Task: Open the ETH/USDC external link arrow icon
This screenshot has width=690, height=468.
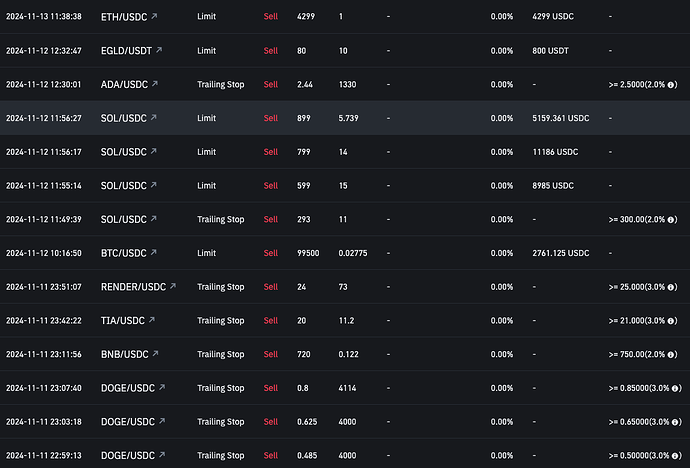Action: pos(154,16)
